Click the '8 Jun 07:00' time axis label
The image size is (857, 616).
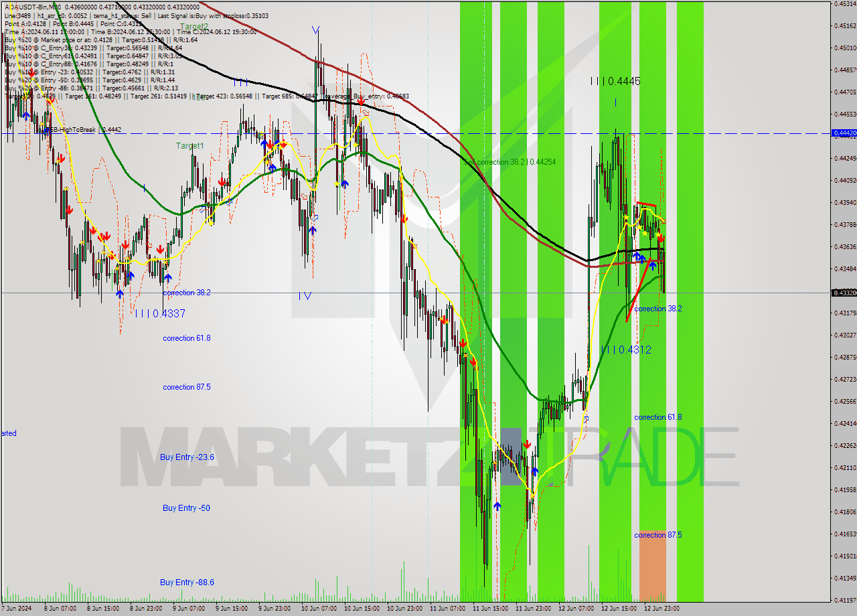click(60, 609)
